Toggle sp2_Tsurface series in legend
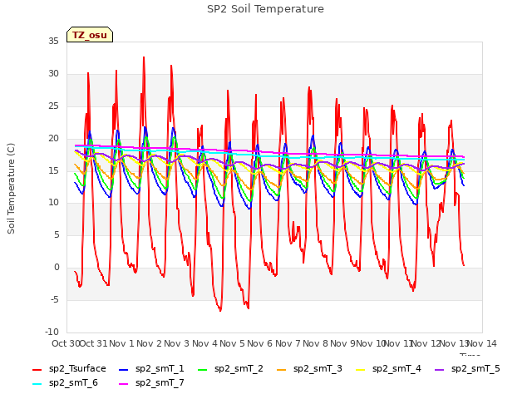The height and width of the screenshot is (399, 532). click(69, 369)
